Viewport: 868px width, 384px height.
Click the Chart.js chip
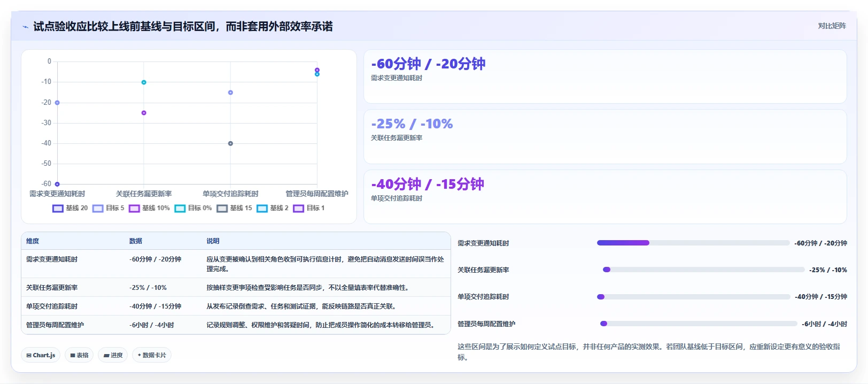coord(41,355)
